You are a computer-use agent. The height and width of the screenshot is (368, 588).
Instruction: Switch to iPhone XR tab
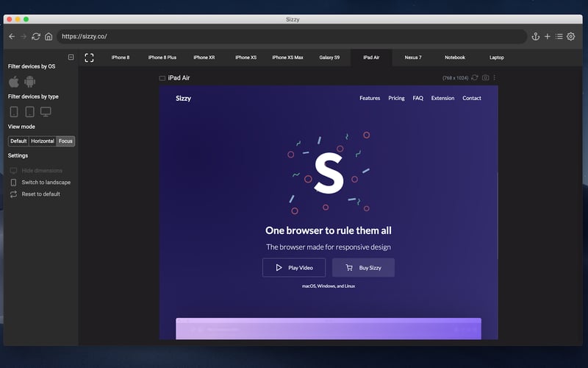(x=204, y=57)
